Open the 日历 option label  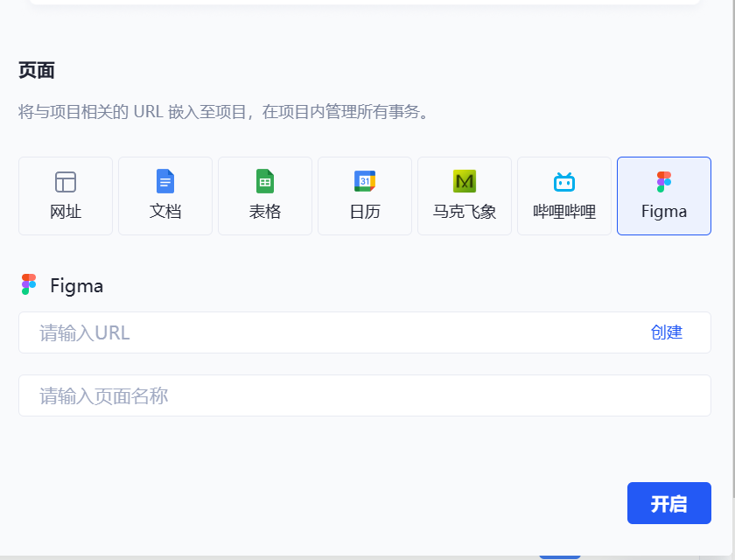pyautogui.click(x=365, y=212)
